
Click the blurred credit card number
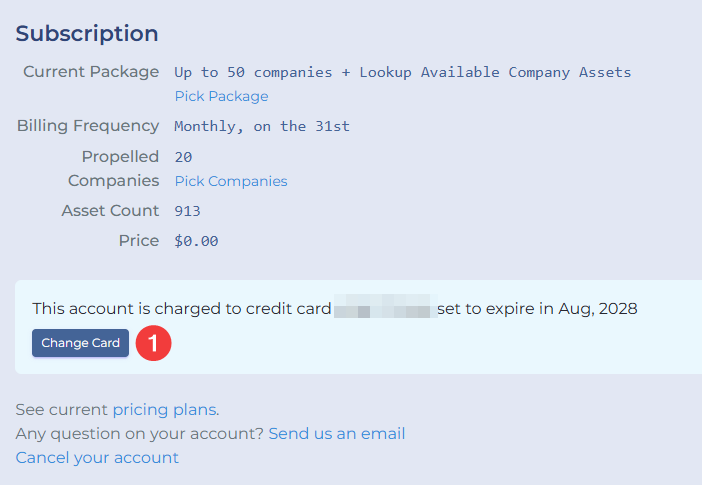coord(385,306)
